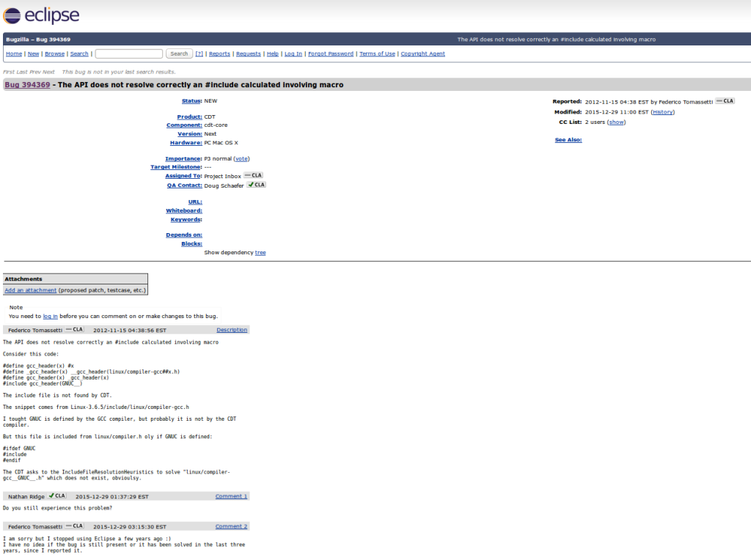Image resolution: width=751 pixels, height=560 pixels.
Task: Click QA Contact label
Action: tap(184, 185)
